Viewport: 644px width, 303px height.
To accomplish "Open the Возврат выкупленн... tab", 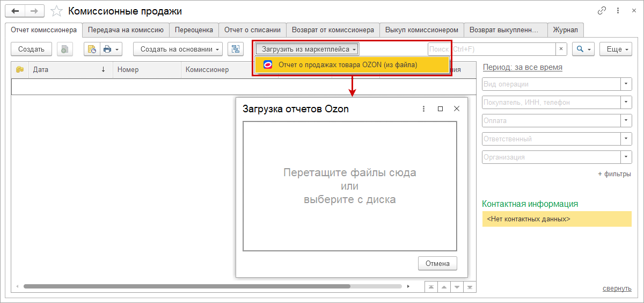I will tap(506, 30).
